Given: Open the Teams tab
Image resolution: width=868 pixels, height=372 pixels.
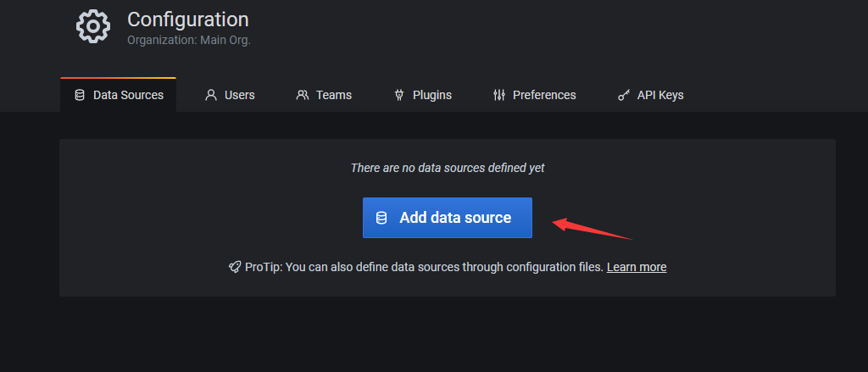Looking at the screenshot, I should click(x=333, y=95).
